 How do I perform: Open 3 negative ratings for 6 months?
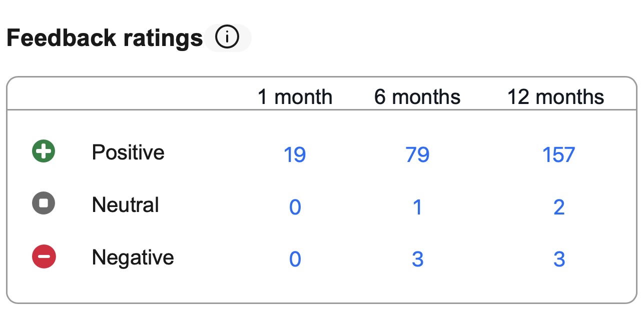[417, 259]
